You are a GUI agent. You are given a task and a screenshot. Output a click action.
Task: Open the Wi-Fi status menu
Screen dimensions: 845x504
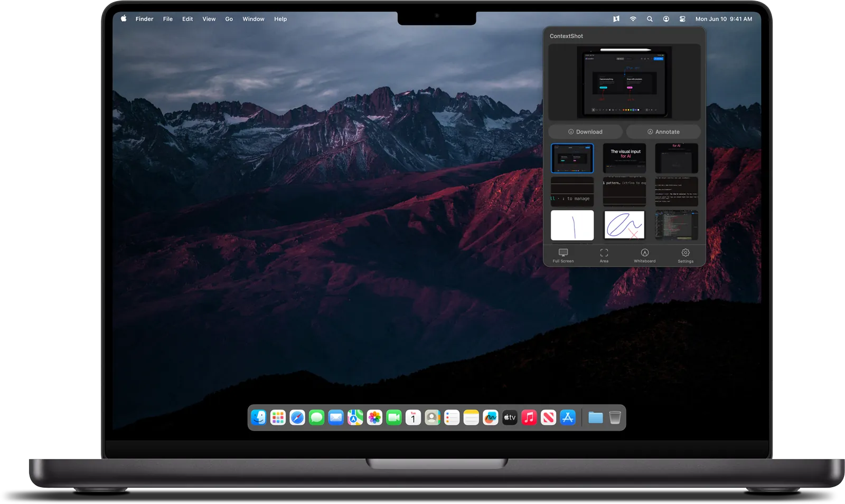click(633, 19)
